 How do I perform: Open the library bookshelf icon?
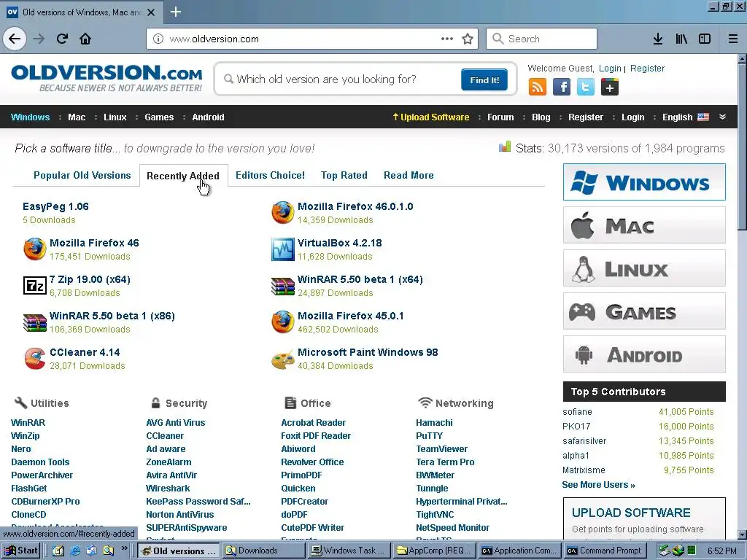click(x=681, y=39)
